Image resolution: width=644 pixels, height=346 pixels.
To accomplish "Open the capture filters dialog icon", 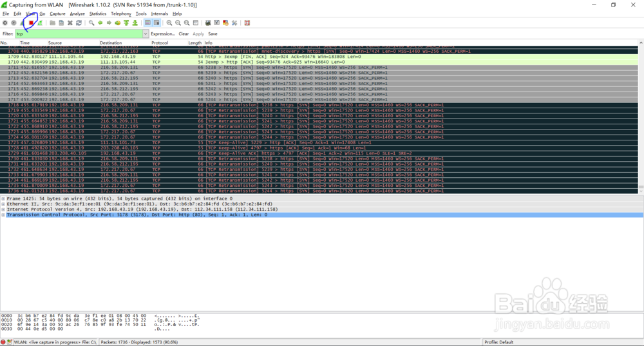I will click(208, 23).
